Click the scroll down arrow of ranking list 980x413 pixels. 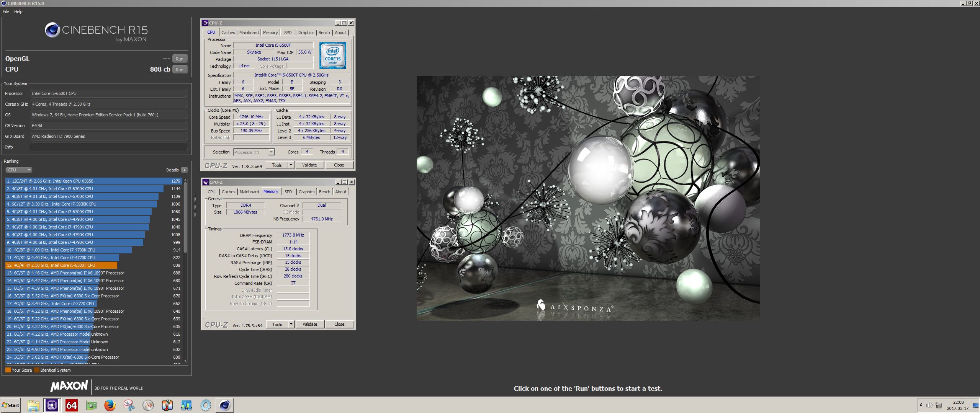[185, 361]
